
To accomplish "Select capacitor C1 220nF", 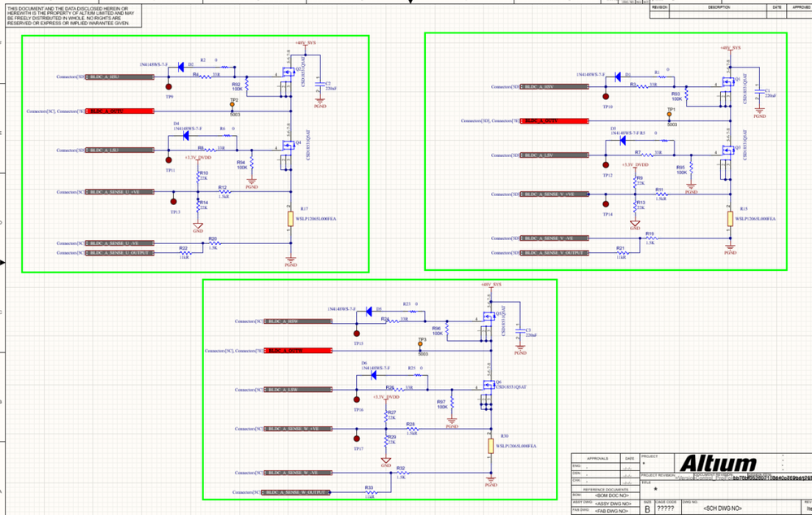I will click(759, 92).
